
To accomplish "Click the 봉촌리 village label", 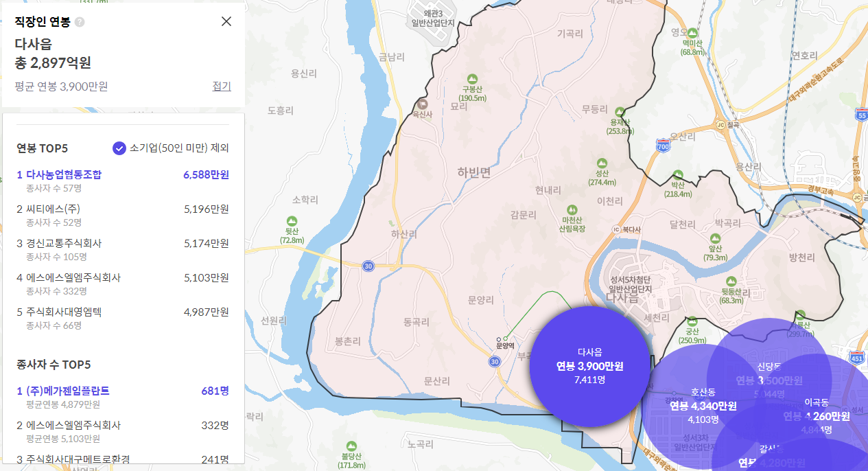I will coord(347,341).
